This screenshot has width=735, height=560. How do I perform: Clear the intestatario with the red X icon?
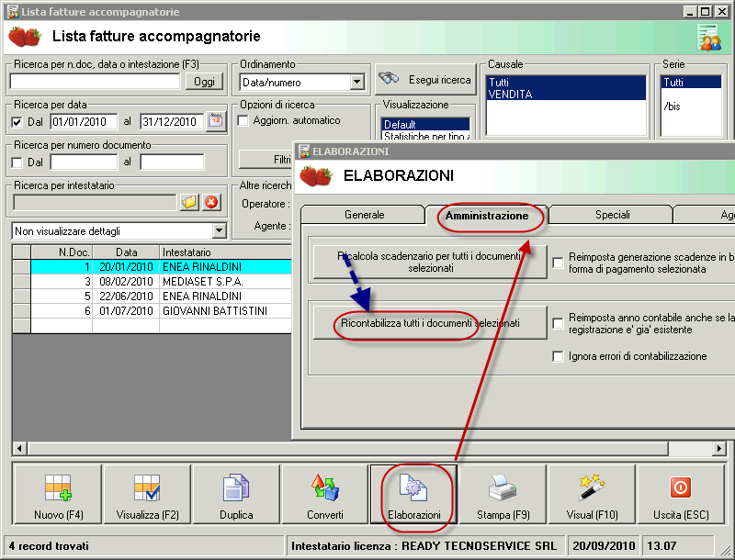point(211,202)
